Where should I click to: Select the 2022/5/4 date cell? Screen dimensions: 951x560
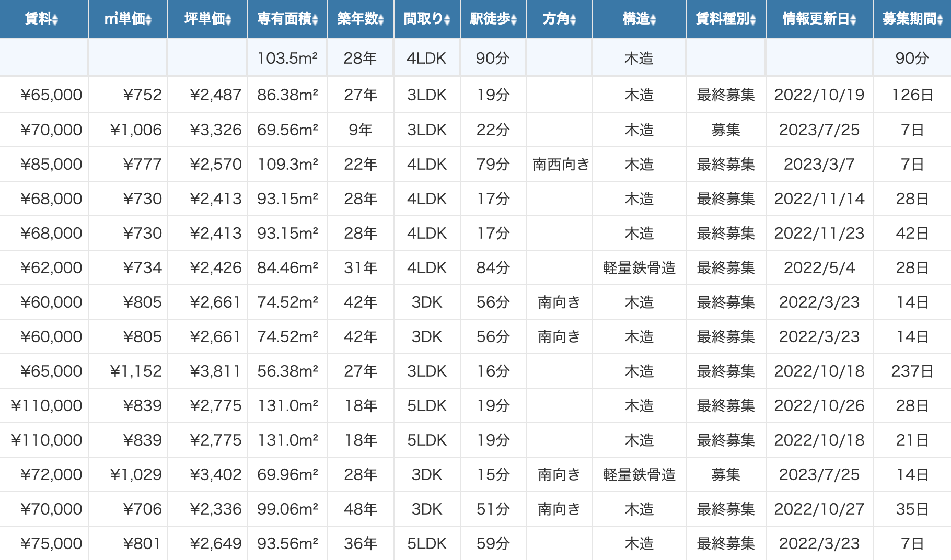point(819,267)
